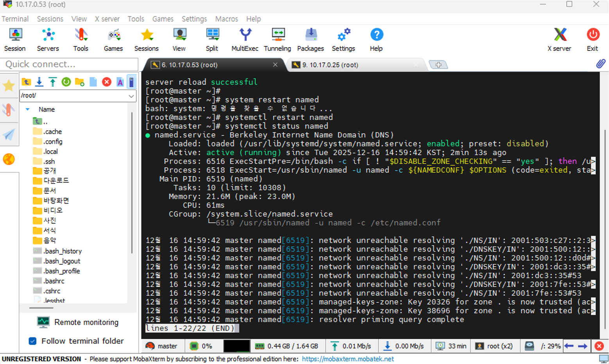The image size is (609, 364).
Task: Start the X server
Action: [x=559, y=40]
